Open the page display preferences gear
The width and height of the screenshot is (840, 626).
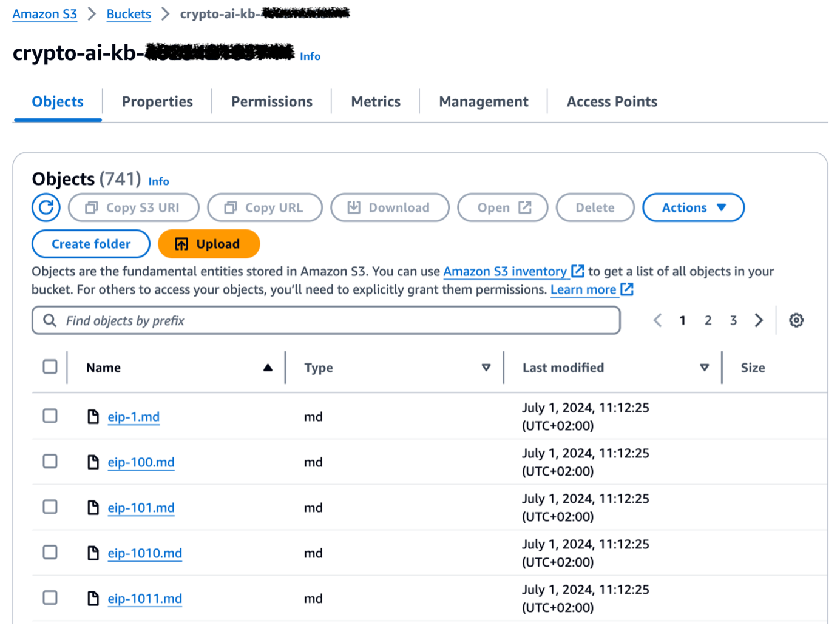pos(796,320)
